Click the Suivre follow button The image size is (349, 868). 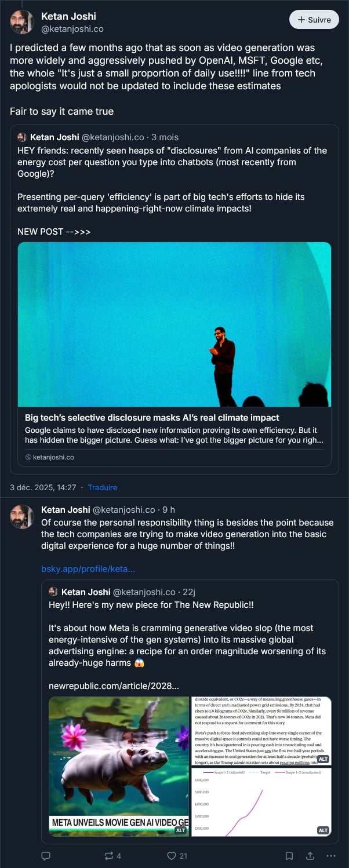tap(314, 20)
